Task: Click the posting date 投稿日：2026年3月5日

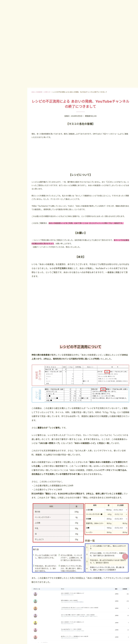Action: pyautogui.click(x=73, y=116)
